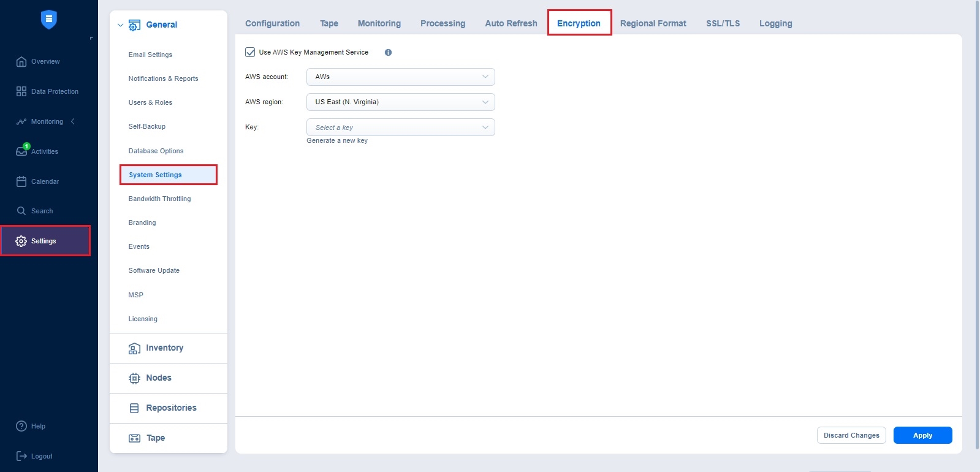Click Discard Changes button
Viewport: 980px width, 472px height.
[x=851, y=435]
